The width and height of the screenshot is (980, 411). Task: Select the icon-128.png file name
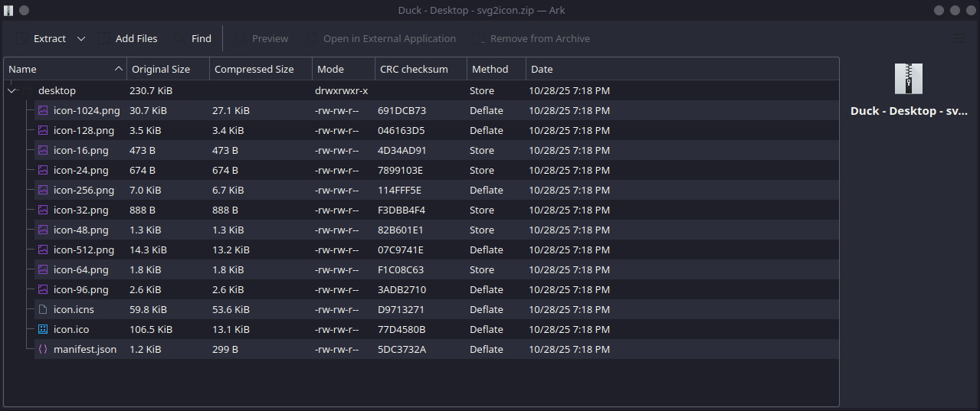click(x=84, y=130)
